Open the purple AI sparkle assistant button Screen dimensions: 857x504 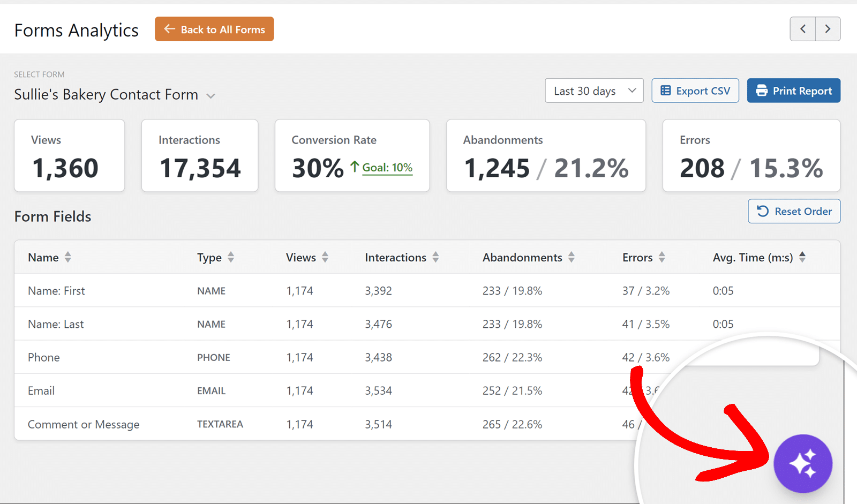pos(803,463)
